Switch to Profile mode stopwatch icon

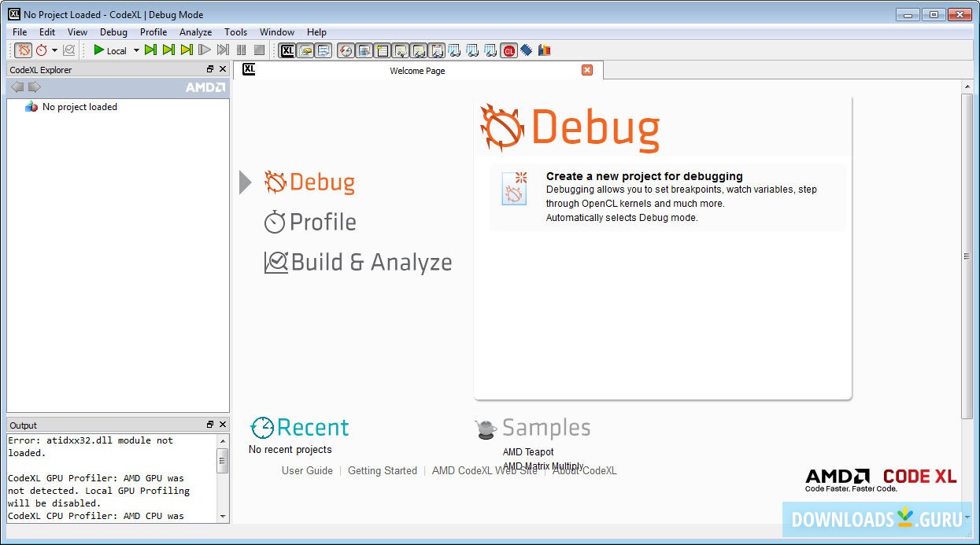pyautogui.click(x=42, y=50)
